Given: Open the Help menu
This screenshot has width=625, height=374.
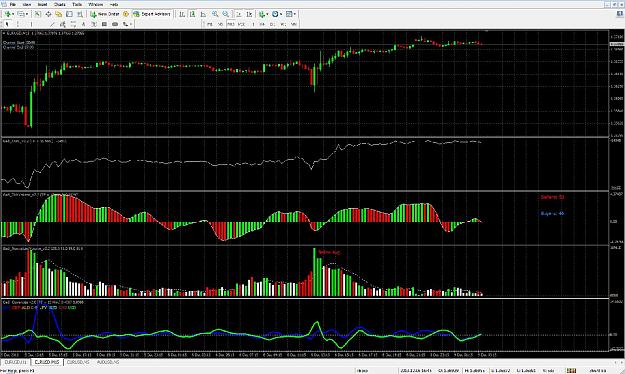Looking at the screenshot, I should coord(114,4).
